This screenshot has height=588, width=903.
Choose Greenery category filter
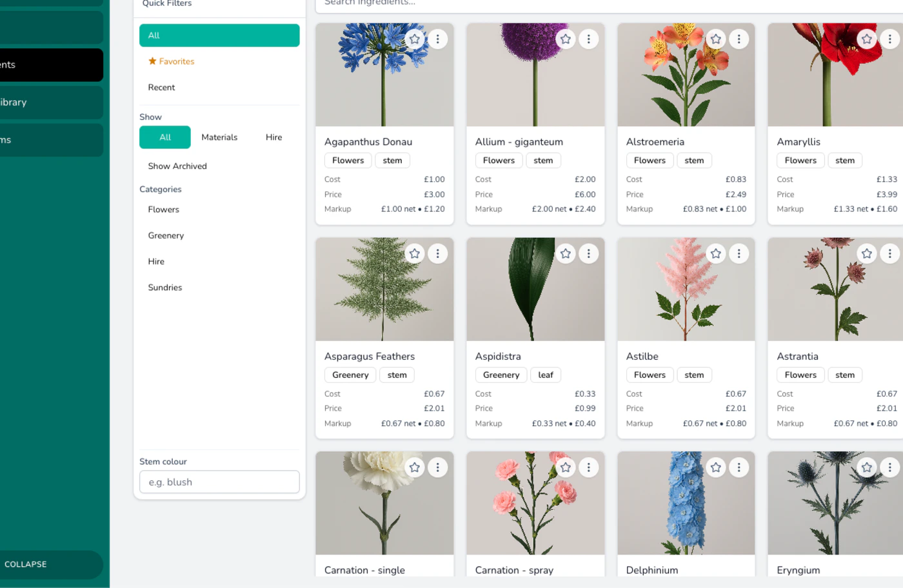(219, 236)
